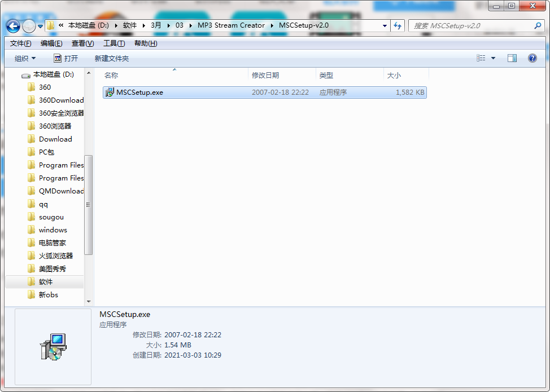Expand the arrow after 软件 breadcrumb
Screen dimensions: 550x392
tap(144, 25)
